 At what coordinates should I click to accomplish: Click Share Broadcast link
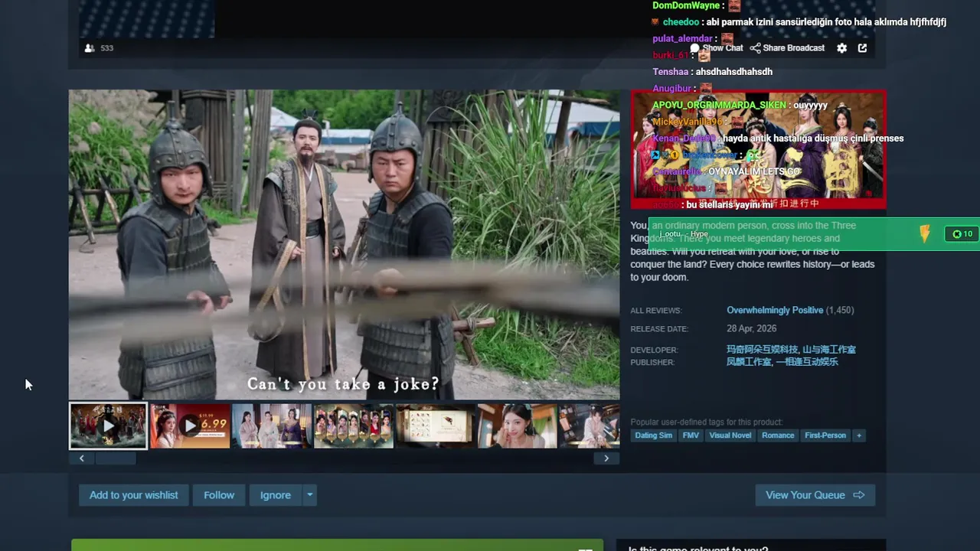787,48
